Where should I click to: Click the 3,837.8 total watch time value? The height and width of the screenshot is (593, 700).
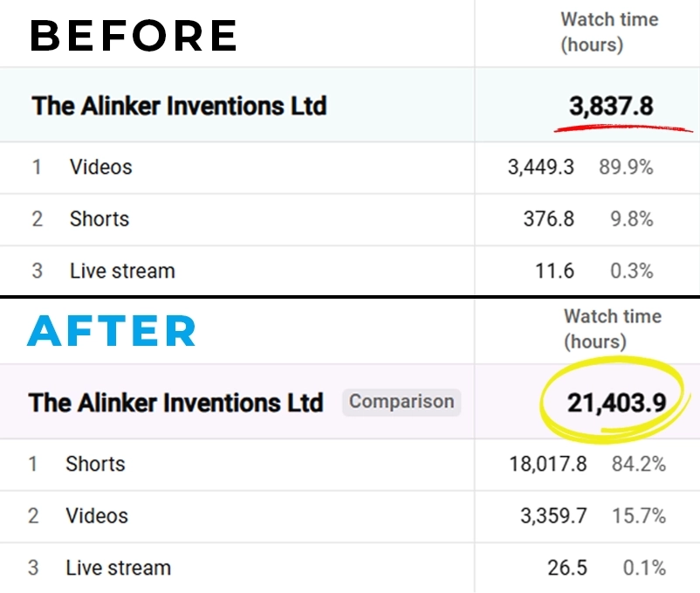point(611,107)
